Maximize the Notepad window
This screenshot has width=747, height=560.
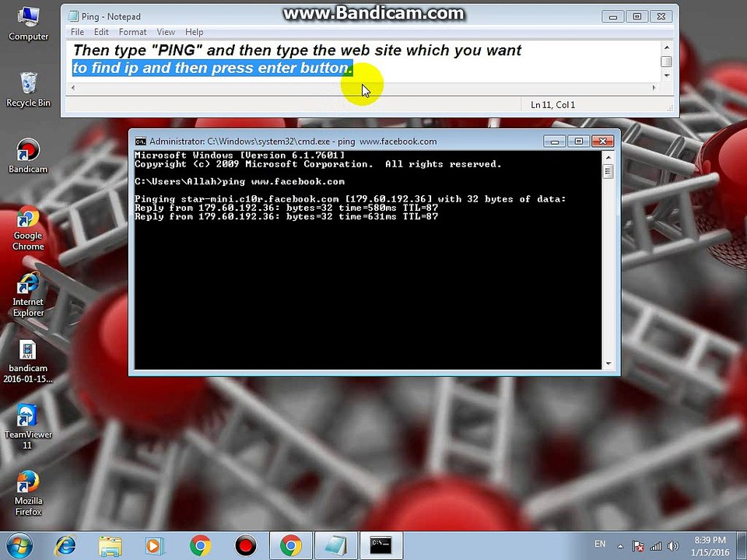[x=637, y=16]
